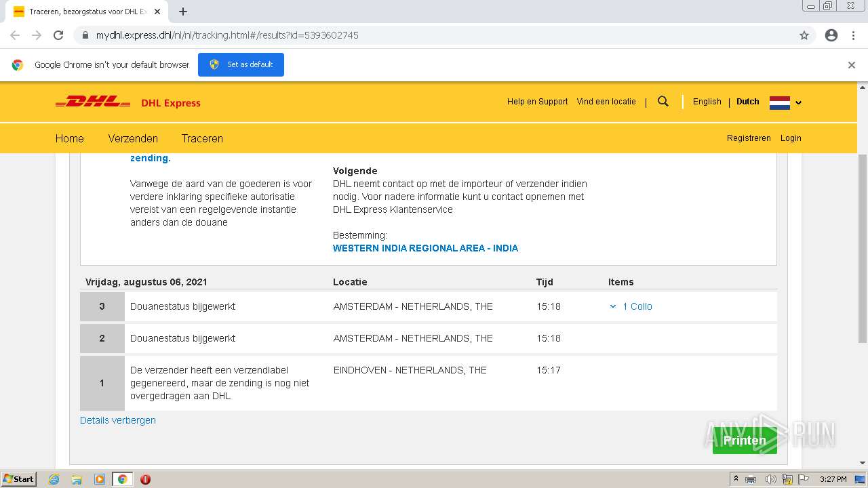Dismiss the default browser notification bar
The width and height of the screenshot is (868, 488).
point(852,65)
